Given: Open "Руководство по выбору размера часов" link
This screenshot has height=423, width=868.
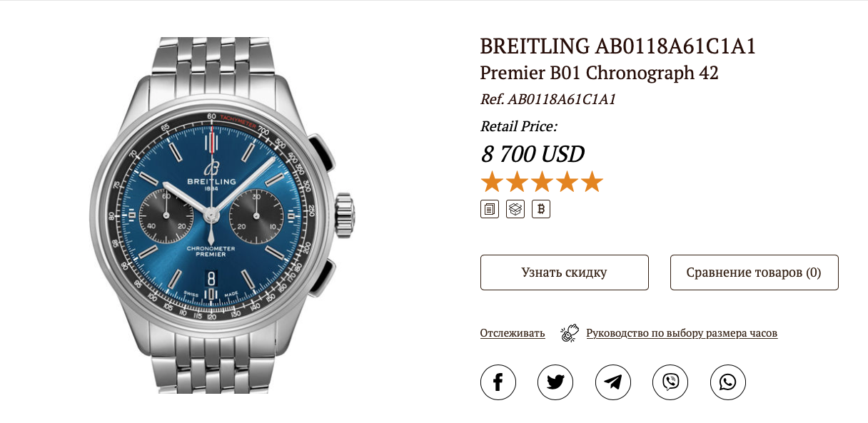Looking at the screenshot, I should (681, 333).
